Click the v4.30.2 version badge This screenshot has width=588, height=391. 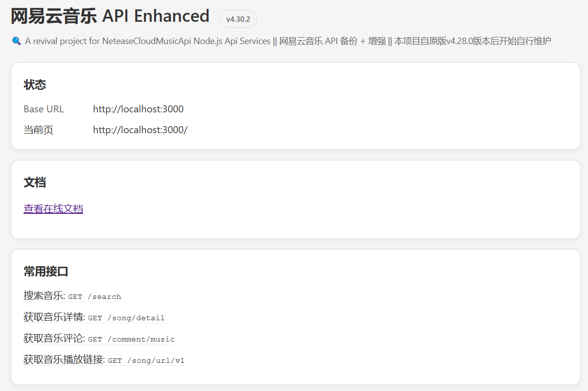point(238,19)
